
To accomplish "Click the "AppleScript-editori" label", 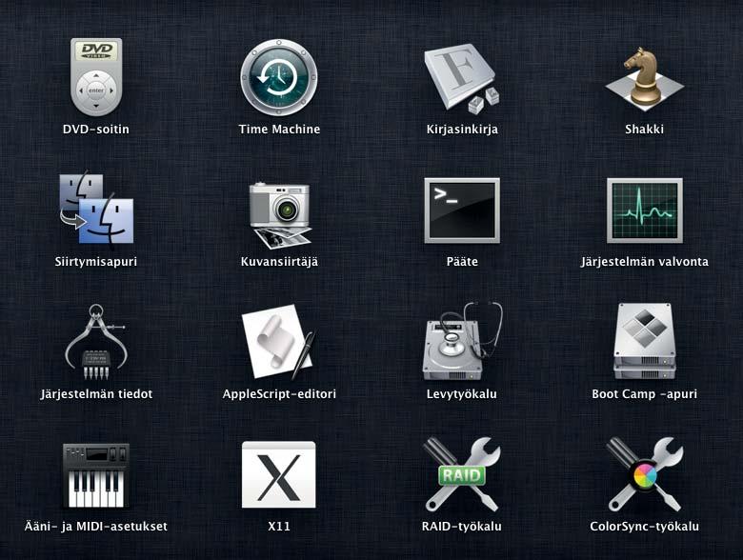I will (x=279, y=394).
